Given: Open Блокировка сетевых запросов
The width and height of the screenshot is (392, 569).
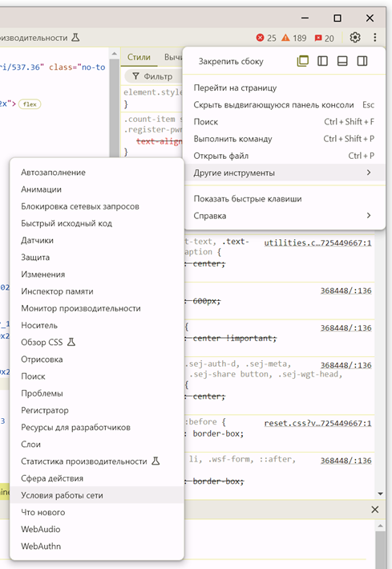Looking at the screenshot, I should click(x=97, y=206).
